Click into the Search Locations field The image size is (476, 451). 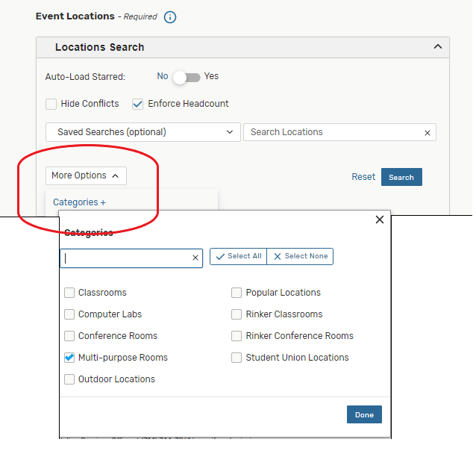pos(332,132)
